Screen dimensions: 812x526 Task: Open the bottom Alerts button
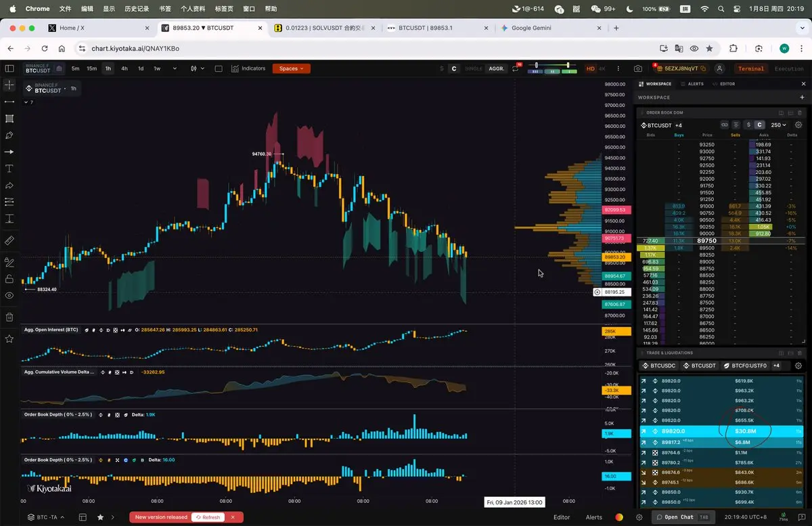(x=593, y=517)
